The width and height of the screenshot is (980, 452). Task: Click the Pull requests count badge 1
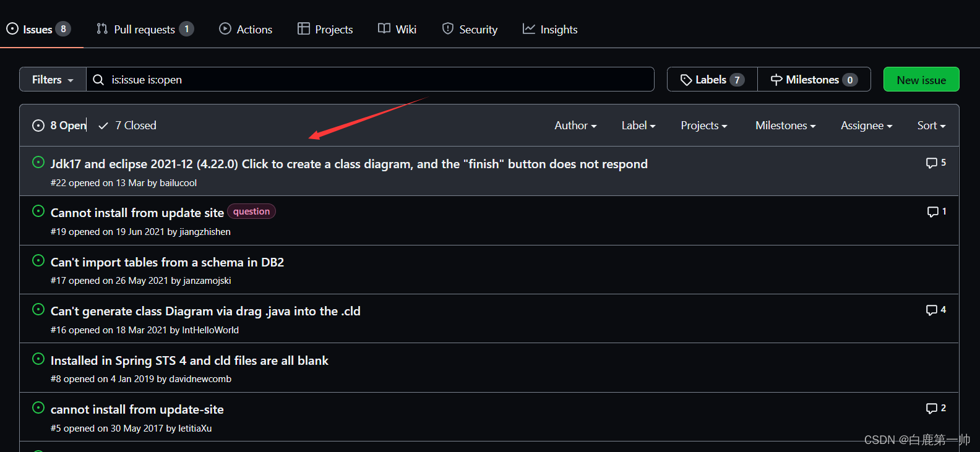tap(187, 29)
